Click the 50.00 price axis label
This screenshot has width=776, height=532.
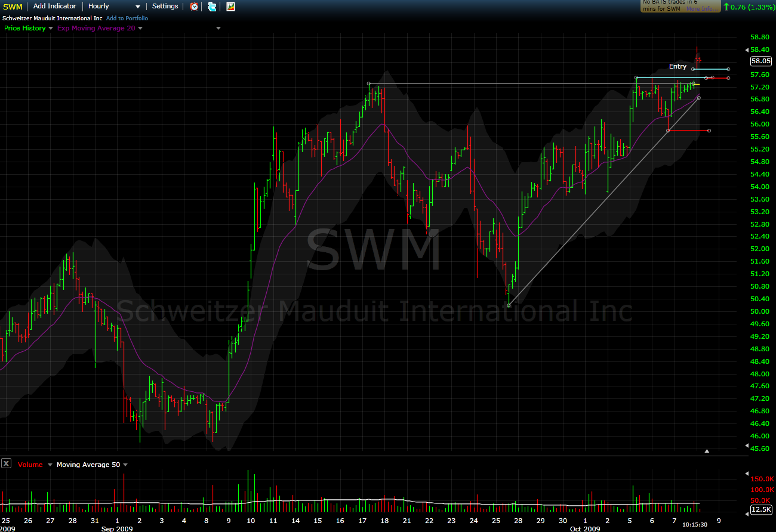759,311
